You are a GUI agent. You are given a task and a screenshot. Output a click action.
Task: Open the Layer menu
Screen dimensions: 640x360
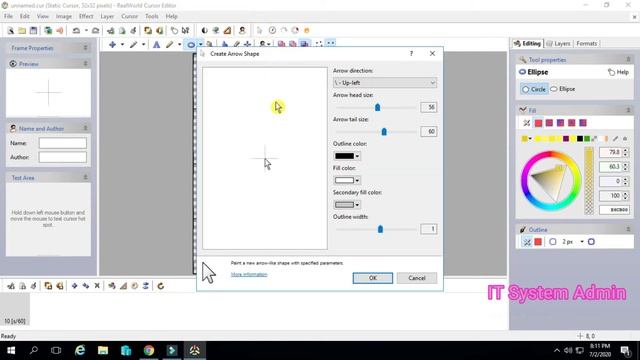click(x=107, y=16)
